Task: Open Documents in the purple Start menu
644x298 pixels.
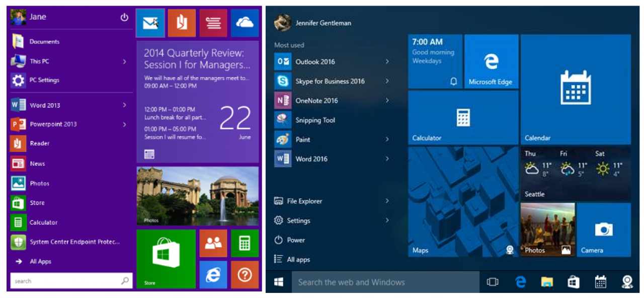Action: pyautogui.click(x=71, y=42)
